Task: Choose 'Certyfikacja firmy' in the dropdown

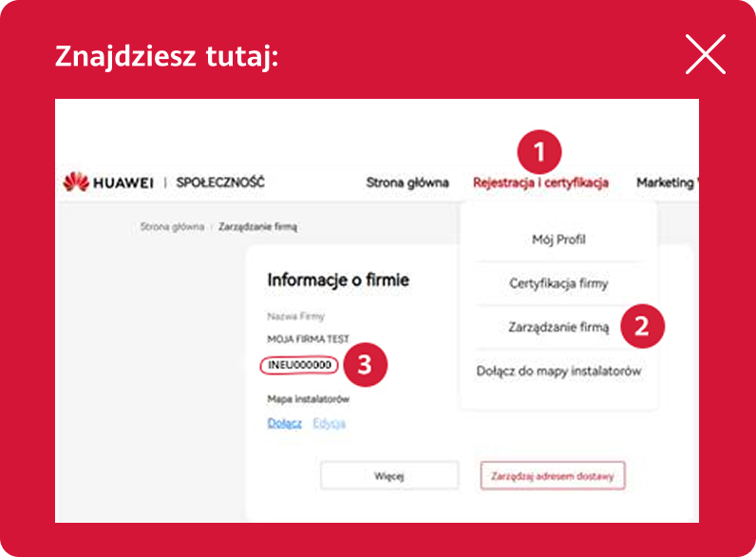Action: coord(558,283)
